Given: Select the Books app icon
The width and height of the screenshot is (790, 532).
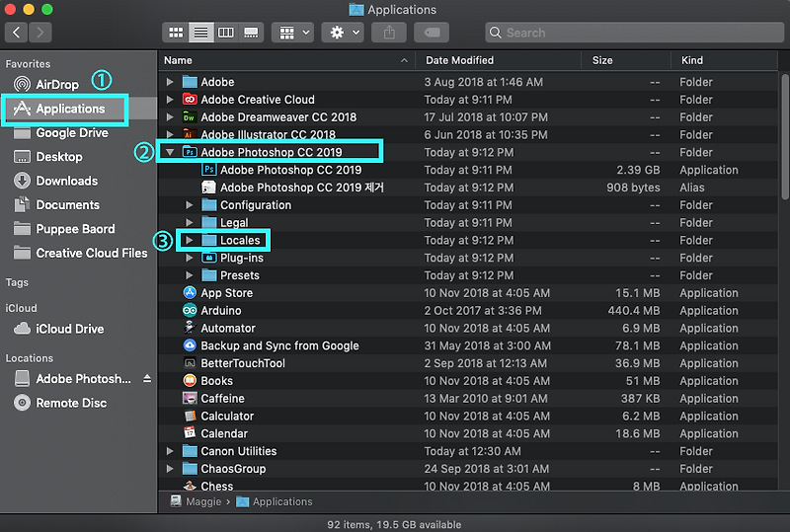Looking at the screenshot, I should coord(190,381).
